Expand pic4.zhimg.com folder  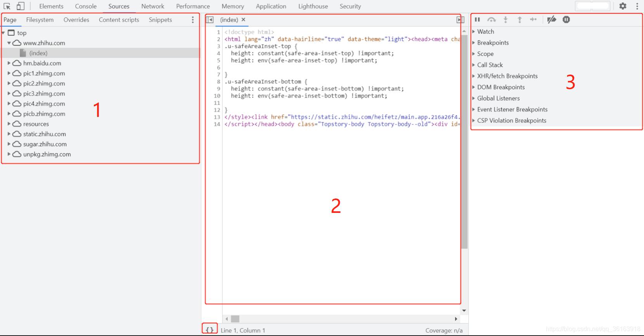[9, 103]
